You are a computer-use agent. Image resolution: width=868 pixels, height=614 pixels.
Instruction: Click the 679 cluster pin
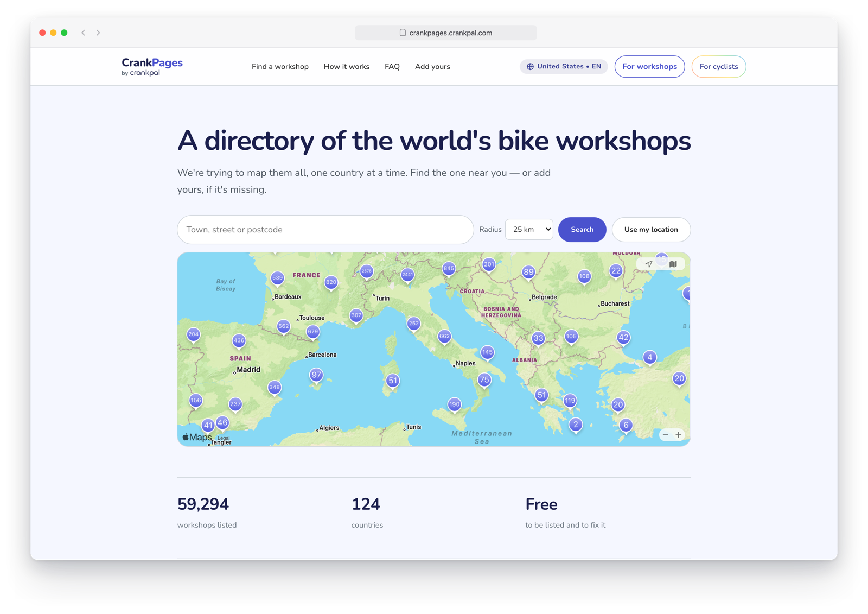point(312,332)
